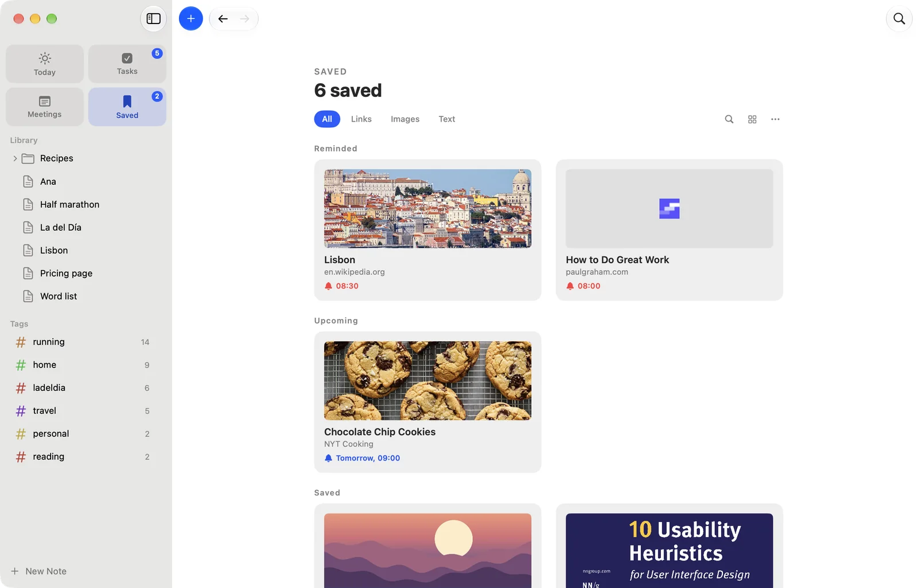Switch to the Images filter tab
Screen dimensions: 918x588
(x=405, y=119)
